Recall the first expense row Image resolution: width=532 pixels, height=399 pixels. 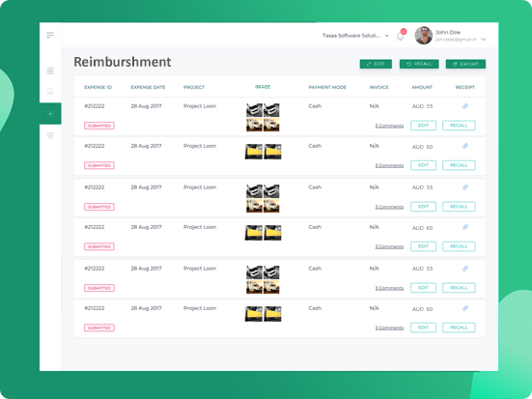tap(459, 126)
